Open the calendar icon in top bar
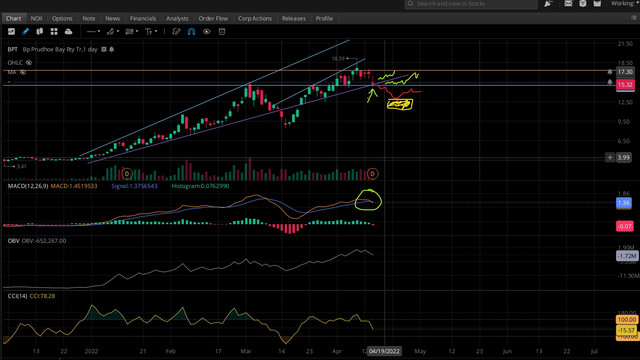640x360 pixels. coord(597,4)
